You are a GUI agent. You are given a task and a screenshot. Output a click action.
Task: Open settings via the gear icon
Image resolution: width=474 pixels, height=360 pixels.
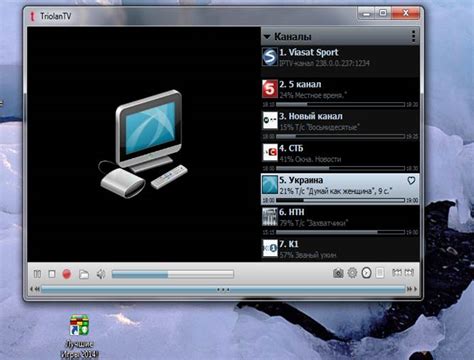point(352,273)
